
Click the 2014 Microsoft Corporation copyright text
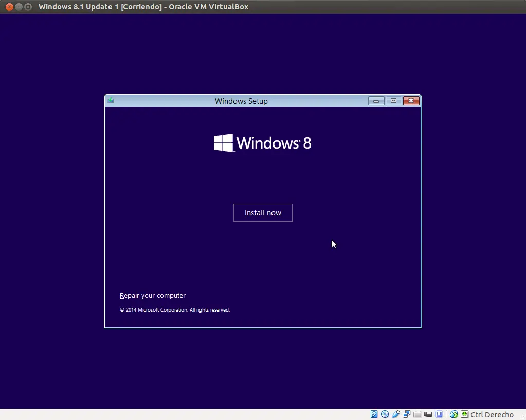tap(175, 309)
